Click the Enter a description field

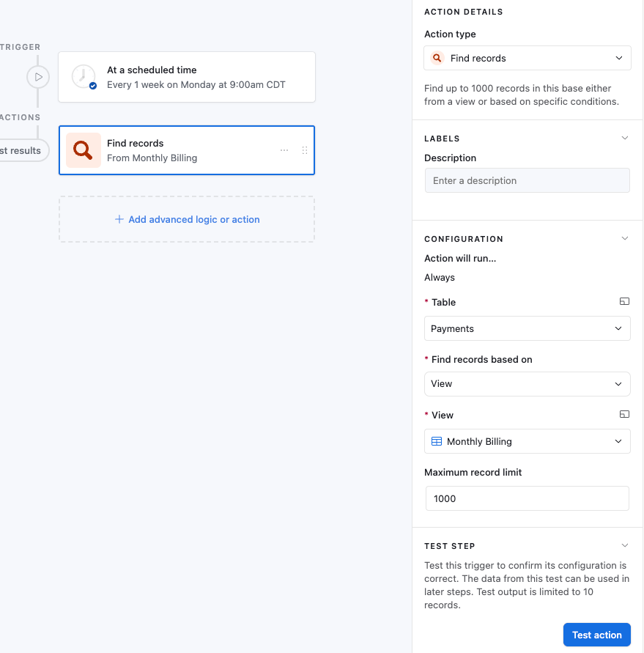pyautogui.click(x=527, y=180)
